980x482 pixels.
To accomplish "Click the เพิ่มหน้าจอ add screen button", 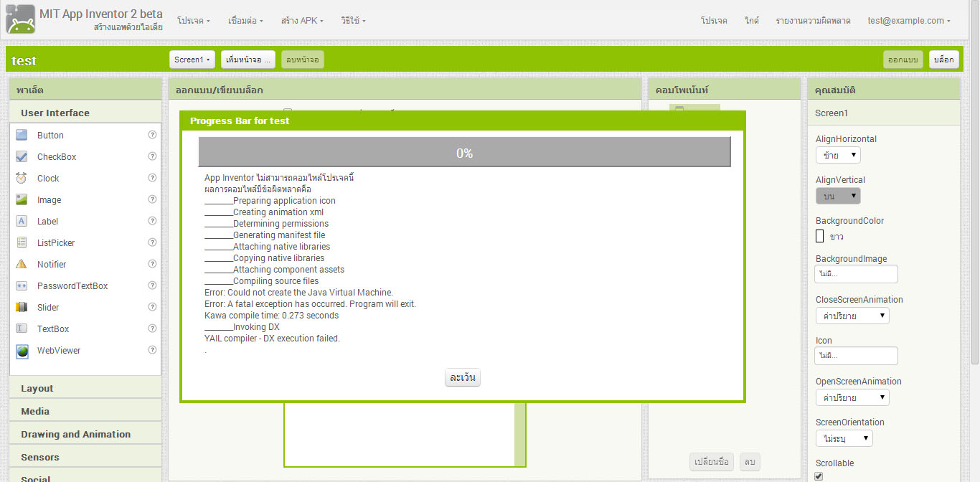I will 248,60.
